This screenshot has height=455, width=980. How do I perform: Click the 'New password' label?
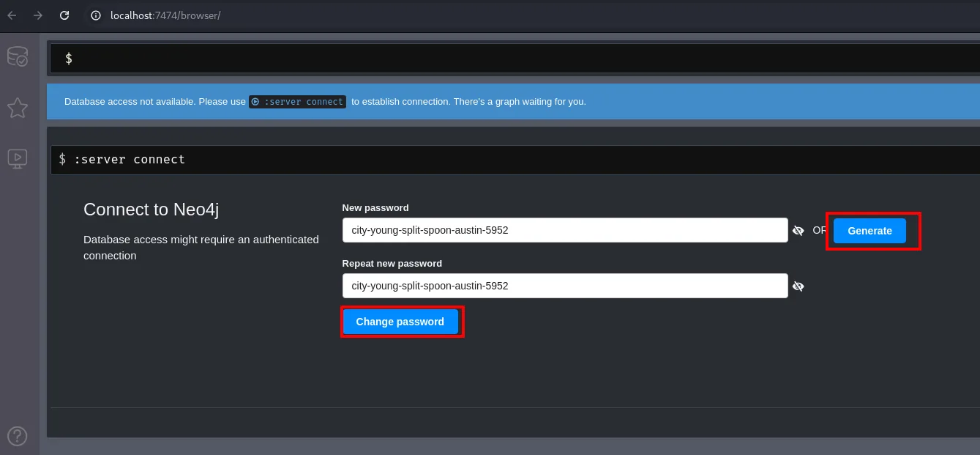pos(375,208)
